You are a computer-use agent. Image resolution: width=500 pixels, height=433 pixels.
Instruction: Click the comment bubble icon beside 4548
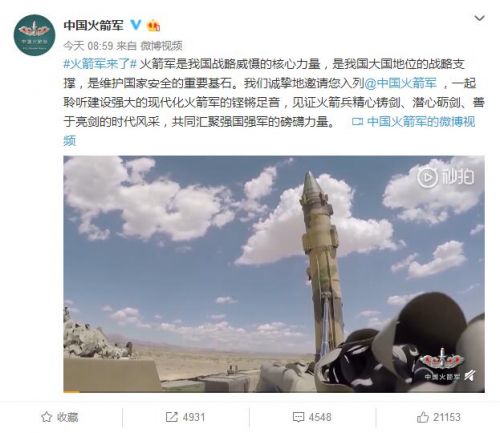click(298, 417)
